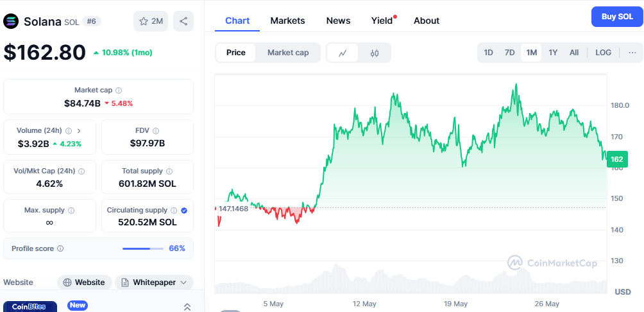Show Volume (24h) info icon
This screenshot has width=644, height=312.
[69, 131]
